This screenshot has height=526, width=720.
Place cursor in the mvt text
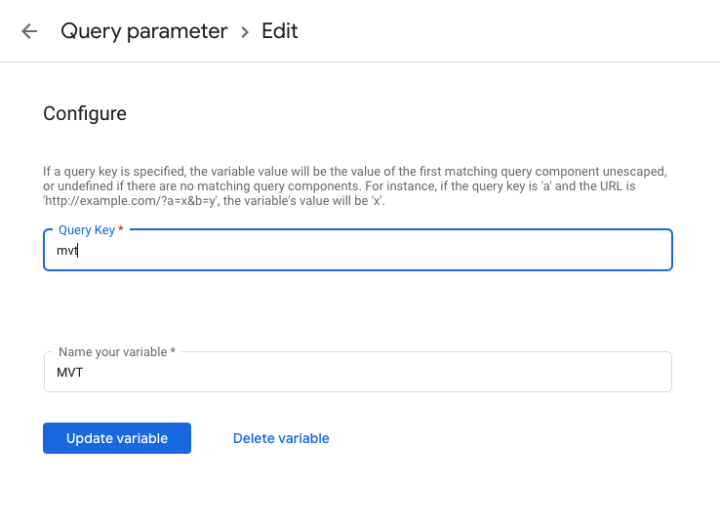point(67,251)
